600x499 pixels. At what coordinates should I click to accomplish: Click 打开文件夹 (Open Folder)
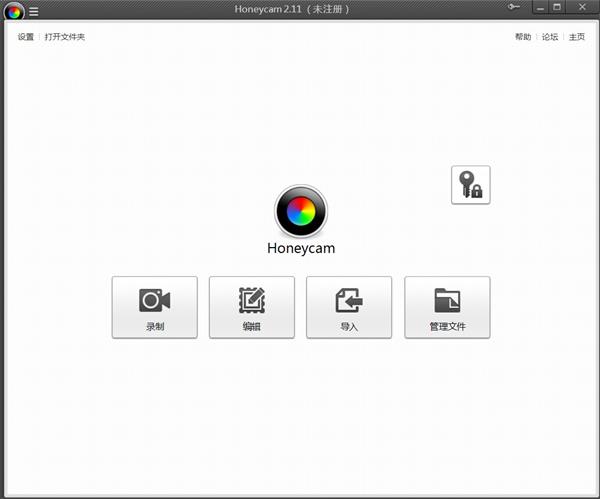pyautogui.click(x=65, y=37)
